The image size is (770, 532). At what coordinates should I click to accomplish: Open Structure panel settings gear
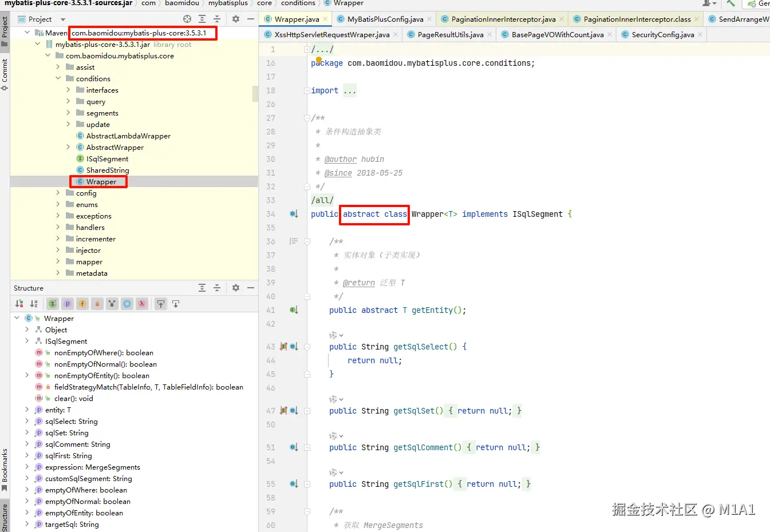coord(236,288)
